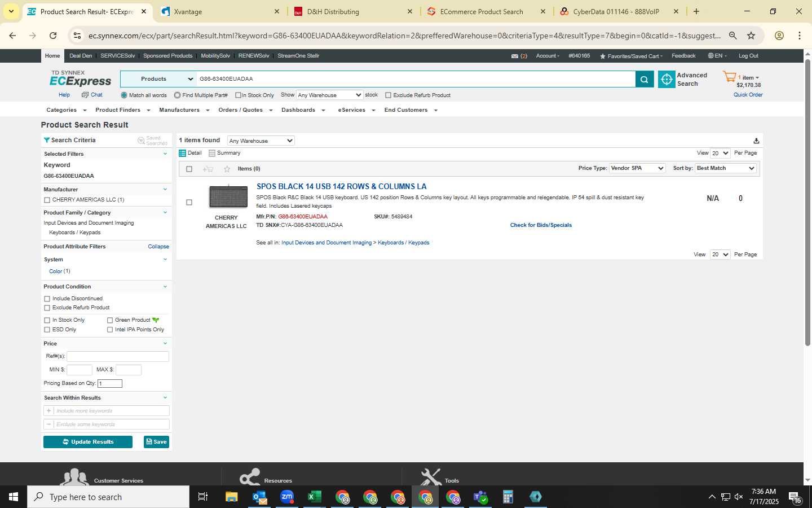This screenshot has height=508, width=812.
Task: Open Any Warehouse dropdown beside Show
Action: (329, 95)
